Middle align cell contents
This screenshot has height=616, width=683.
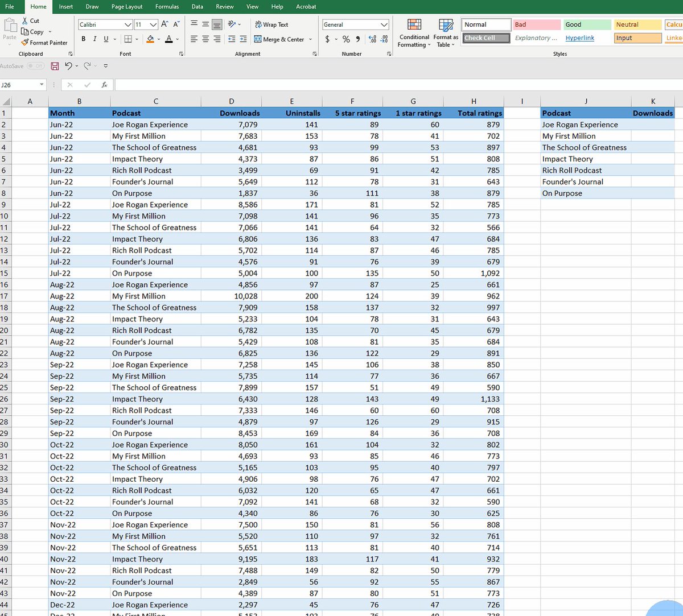205,24
